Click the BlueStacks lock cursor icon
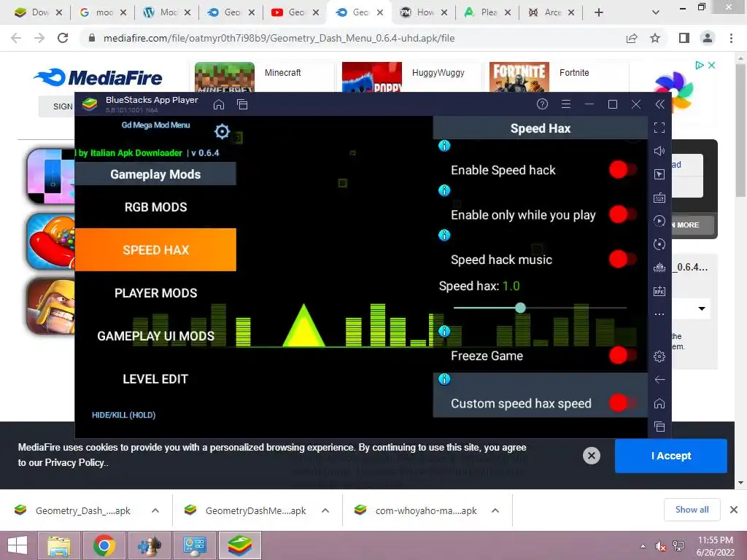The width and height of the screenshot is (747, 560). [x=659, y=174]
